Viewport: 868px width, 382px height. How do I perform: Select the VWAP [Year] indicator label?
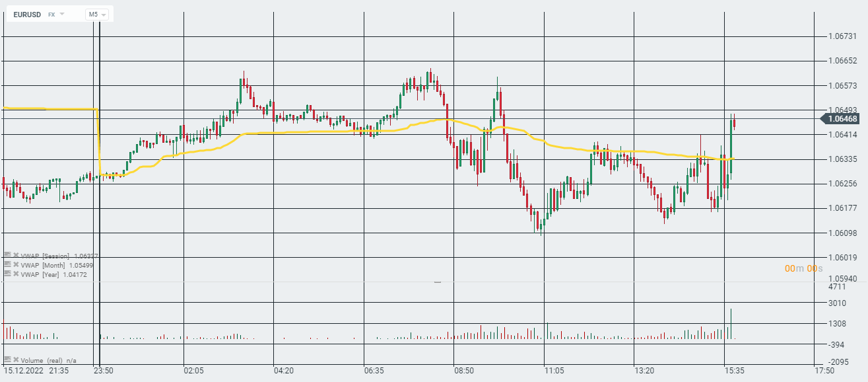click(x=44, y=274)
